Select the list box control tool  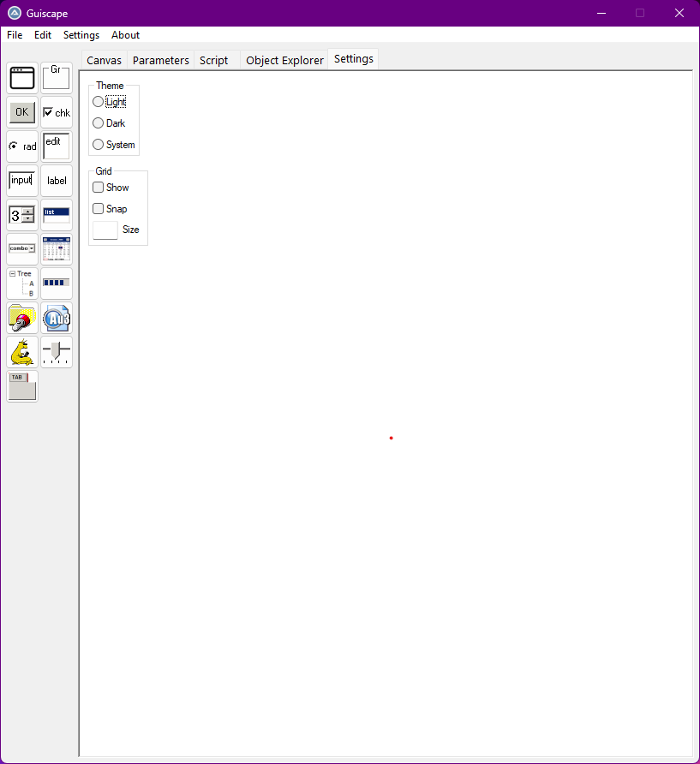pyautogui.click(x=57, y=215)
